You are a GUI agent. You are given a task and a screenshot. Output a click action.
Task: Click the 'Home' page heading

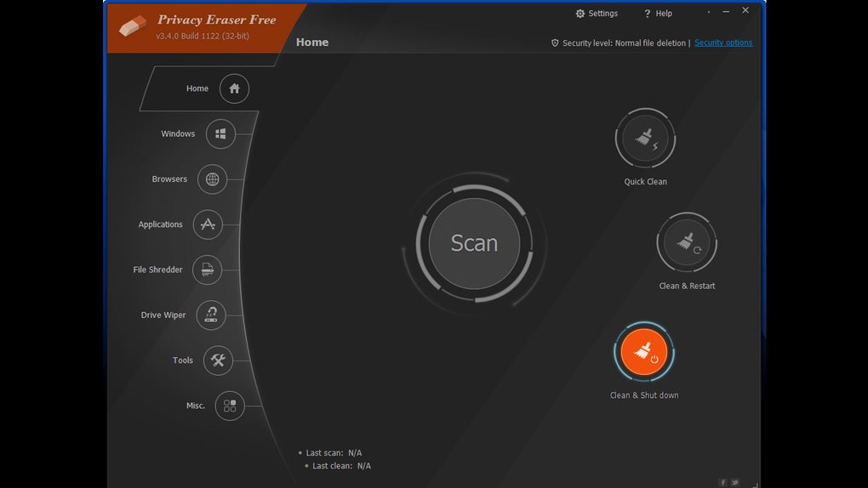tap(312, 42)
